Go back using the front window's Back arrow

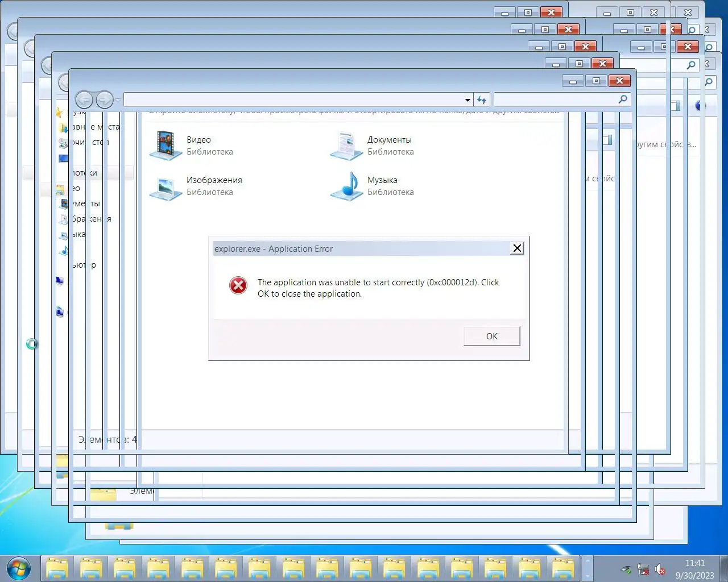point(84,100)
